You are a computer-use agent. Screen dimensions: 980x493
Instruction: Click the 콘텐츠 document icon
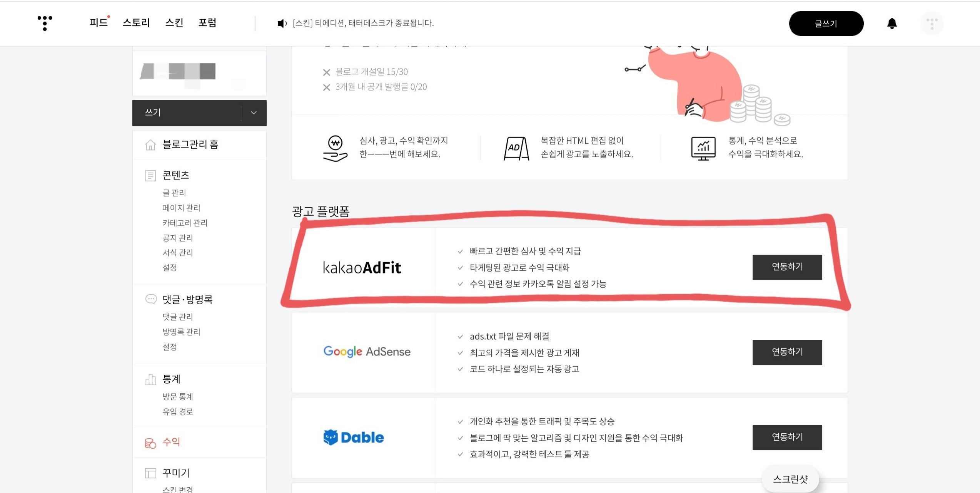150,176
